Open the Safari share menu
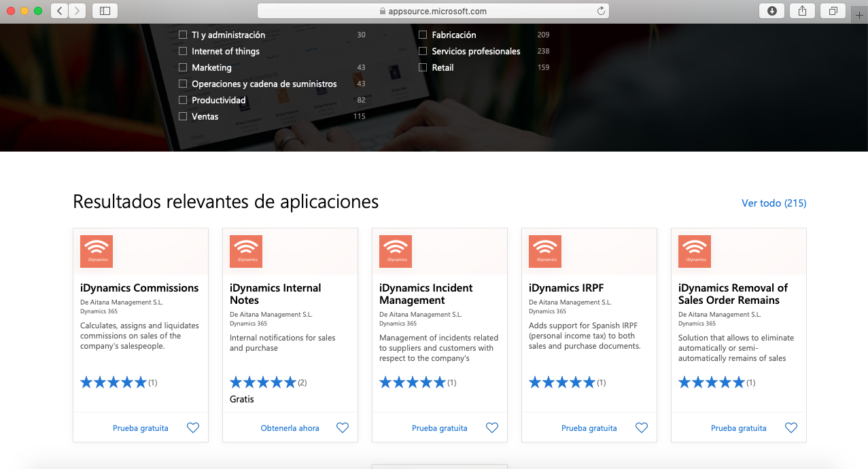Screen dimensions: 868x469 click(x=802, y=11)
